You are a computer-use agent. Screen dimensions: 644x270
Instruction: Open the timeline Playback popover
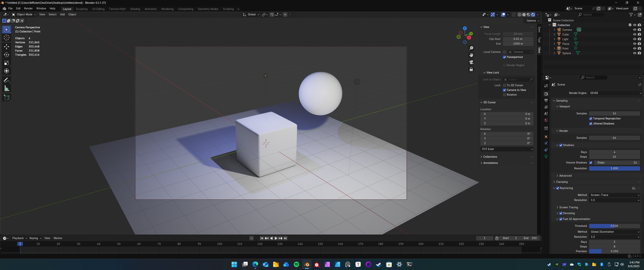coord(19,238)
